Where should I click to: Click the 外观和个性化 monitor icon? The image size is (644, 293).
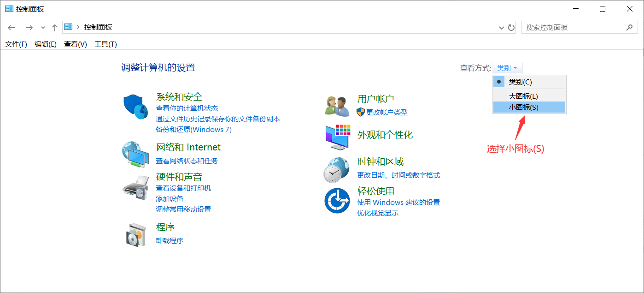pyautogui.click(x=338, y=137)
